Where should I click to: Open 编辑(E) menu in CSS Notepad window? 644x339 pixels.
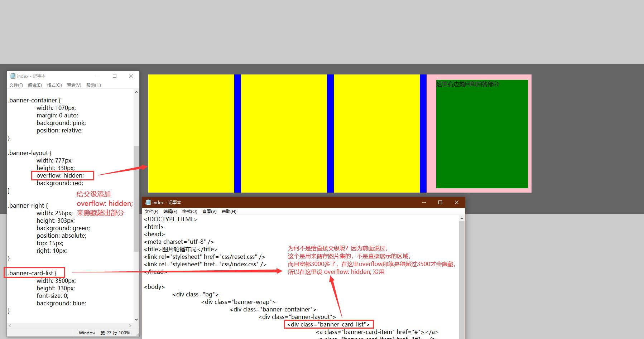coord(35,85)
